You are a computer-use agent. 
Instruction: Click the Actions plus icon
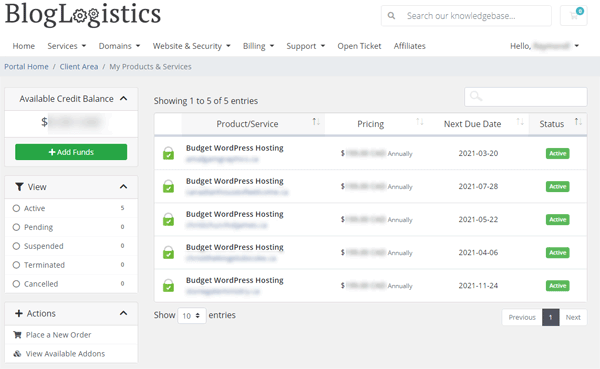[x=19, y=313]
